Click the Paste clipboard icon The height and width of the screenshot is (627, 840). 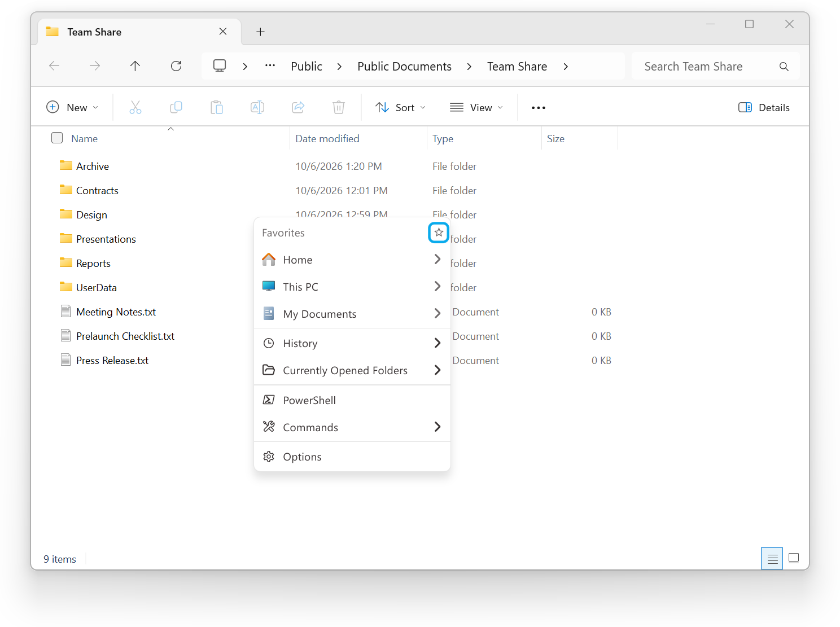(217, 107)
